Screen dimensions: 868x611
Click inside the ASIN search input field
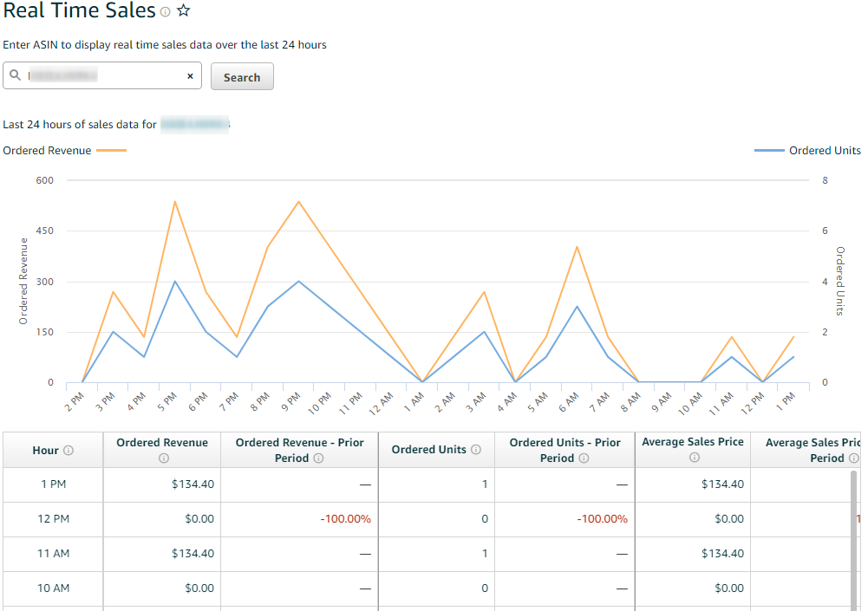coord(104,75)
